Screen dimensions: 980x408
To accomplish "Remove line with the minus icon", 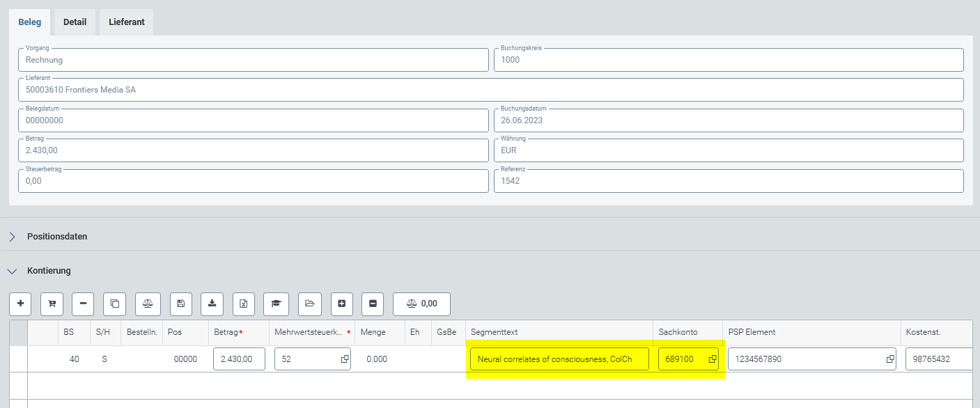I will point(83,304).
